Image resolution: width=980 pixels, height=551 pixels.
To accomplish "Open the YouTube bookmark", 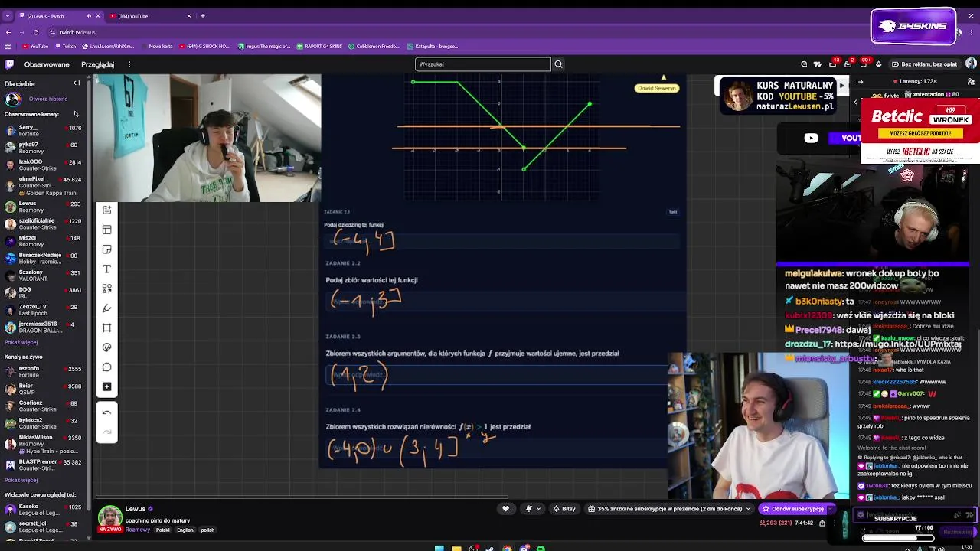I will pyautogui.click(x=35, y=47).
